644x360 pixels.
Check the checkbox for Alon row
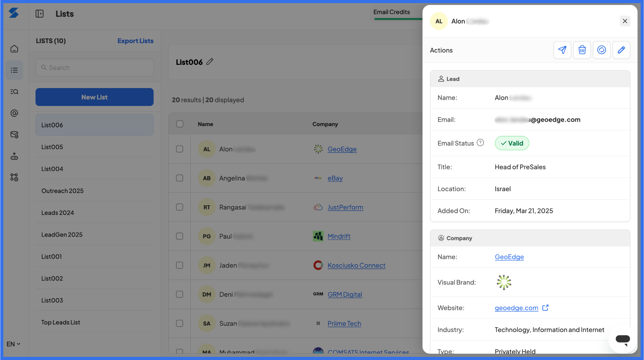tap(180, 149)
